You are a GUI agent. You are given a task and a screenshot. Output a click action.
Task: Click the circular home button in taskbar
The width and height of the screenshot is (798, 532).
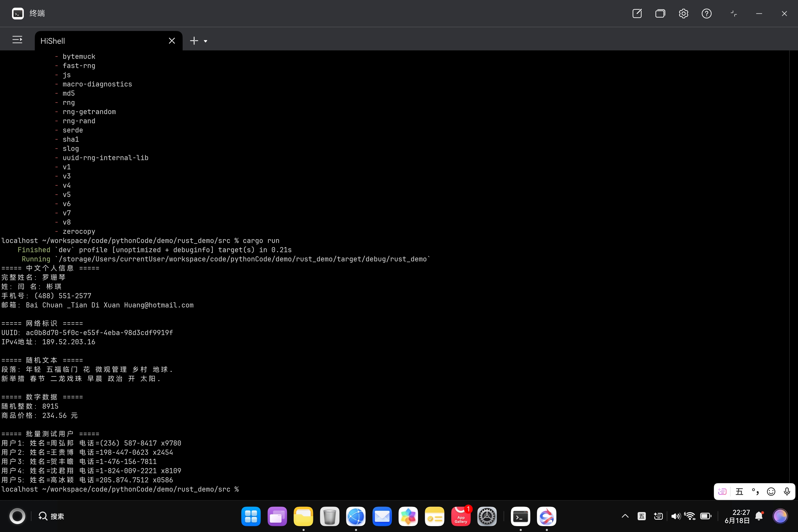click(17, 516)
